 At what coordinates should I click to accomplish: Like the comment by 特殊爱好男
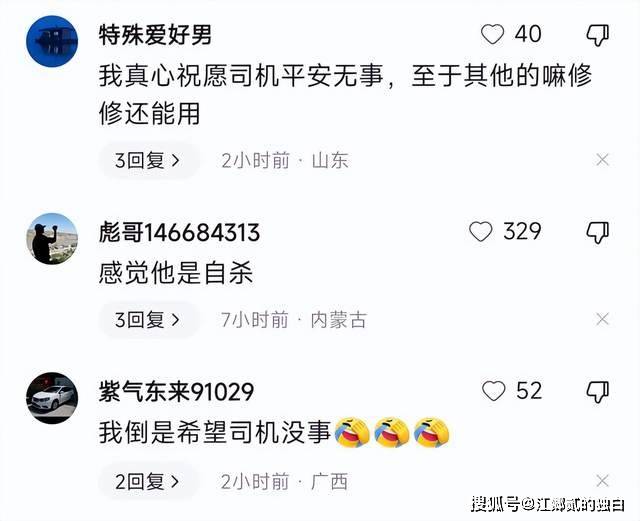(493, 34)
